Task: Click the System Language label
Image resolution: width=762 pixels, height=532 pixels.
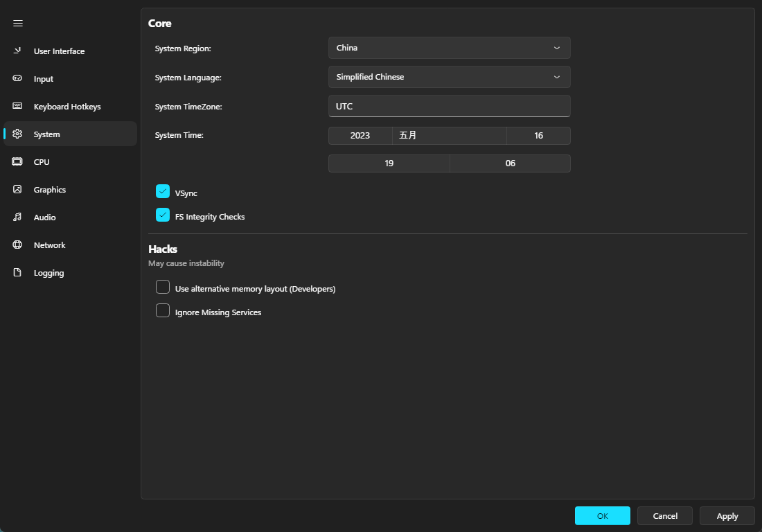Action: click(188, 78)
